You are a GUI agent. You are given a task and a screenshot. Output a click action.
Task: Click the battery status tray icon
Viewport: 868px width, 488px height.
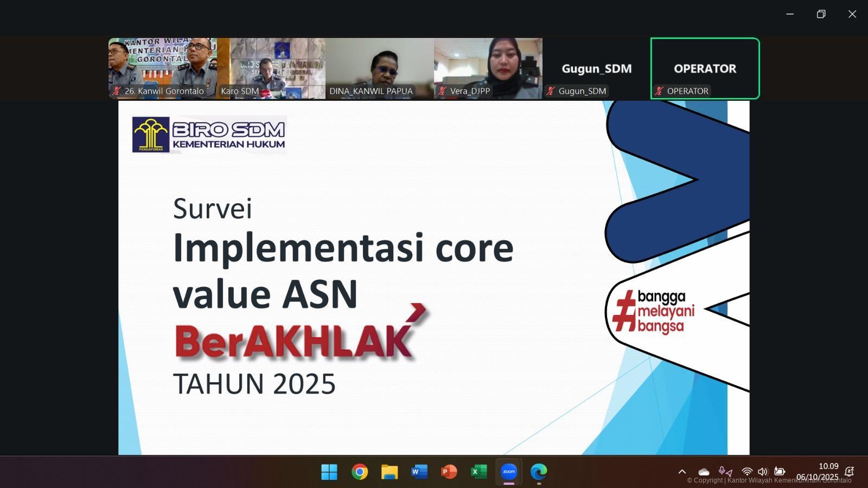pos(780,472)
